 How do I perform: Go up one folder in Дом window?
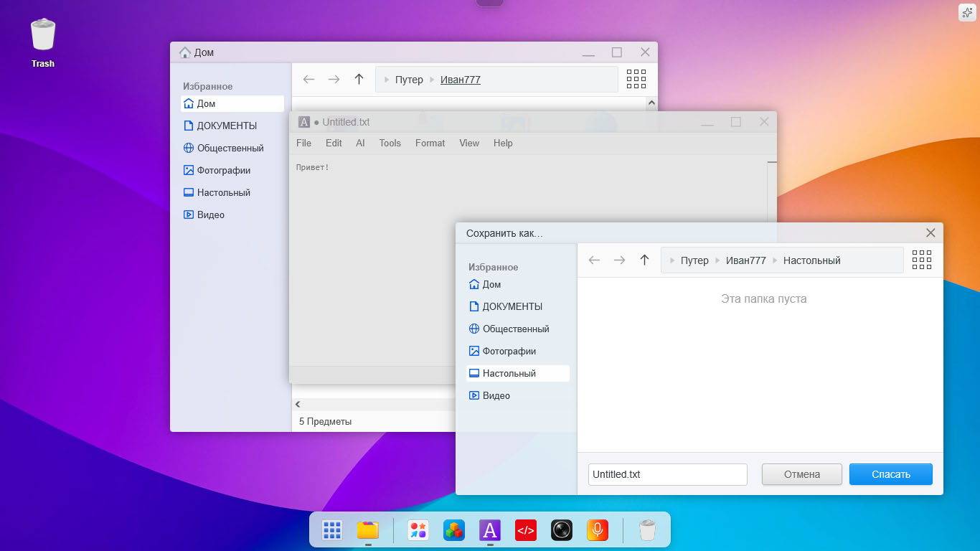(359, 80)
